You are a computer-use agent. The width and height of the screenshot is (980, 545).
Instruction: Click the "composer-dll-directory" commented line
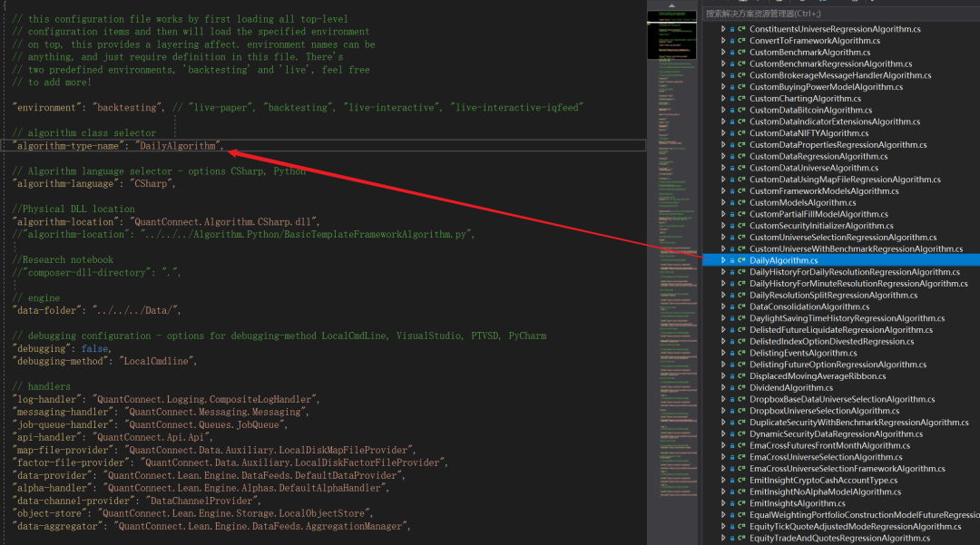click(96, 272)
